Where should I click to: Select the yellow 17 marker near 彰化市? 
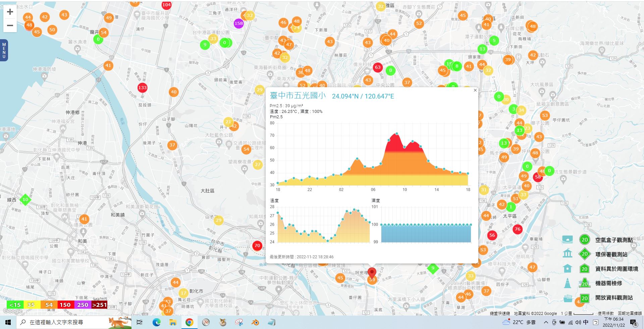point(183,293)
